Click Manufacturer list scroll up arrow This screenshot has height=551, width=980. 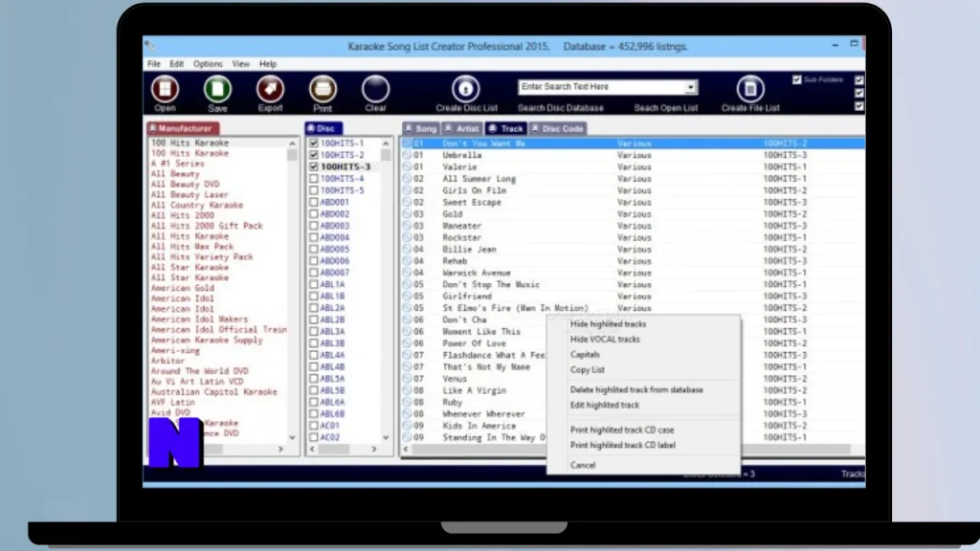[x=292, y=143]
